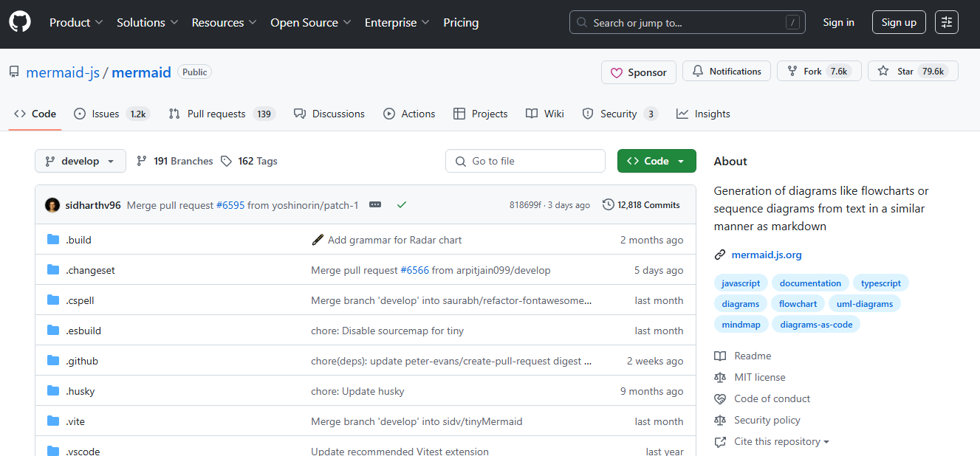Select the flowchart topic tag

798,303
